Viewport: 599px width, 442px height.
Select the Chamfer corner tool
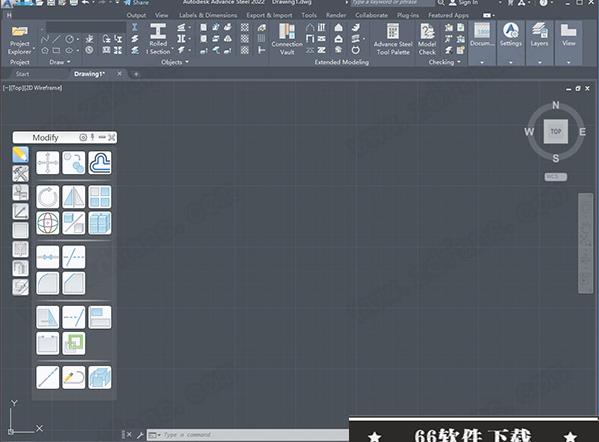[x=74, y=283]
